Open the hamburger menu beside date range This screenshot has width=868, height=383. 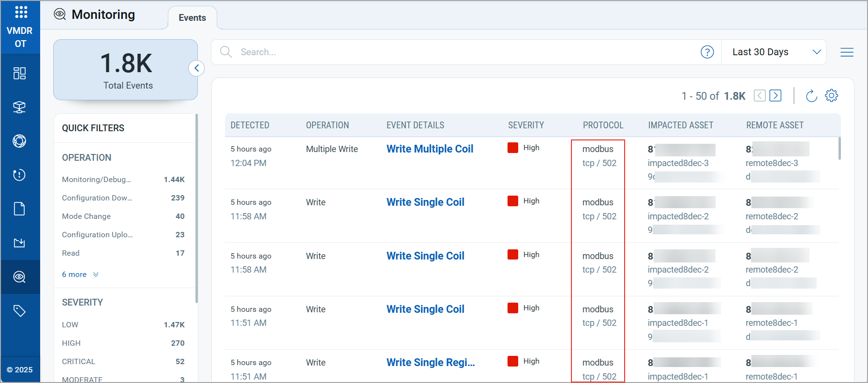click(847, 52)
